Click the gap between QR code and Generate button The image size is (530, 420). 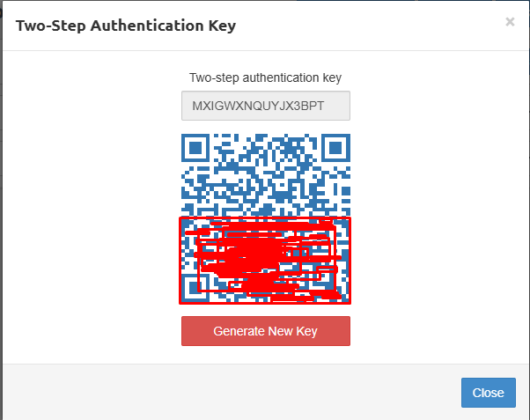265,310
